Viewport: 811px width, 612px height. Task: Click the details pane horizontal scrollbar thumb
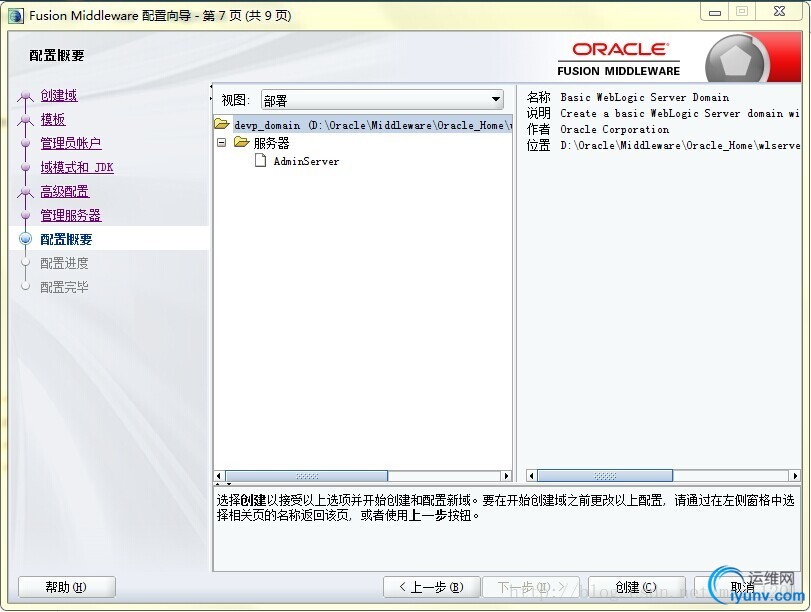(x=605, y=475)
